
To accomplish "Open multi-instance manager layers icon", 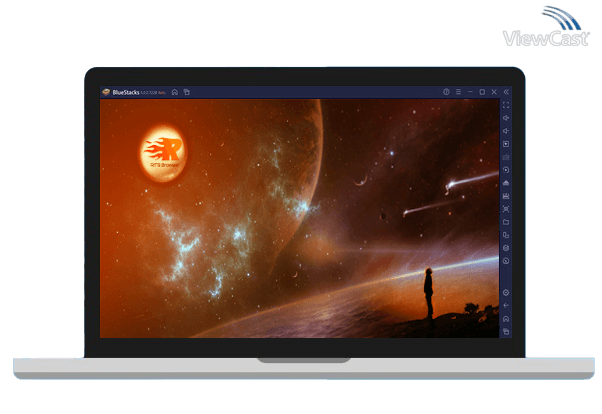I will tap(506, 248).
